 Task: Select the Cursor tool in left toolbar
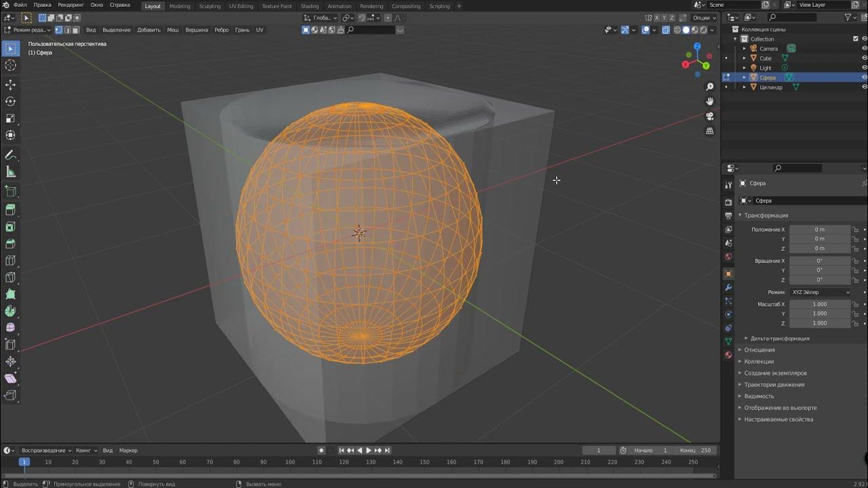tap(11, 65)
